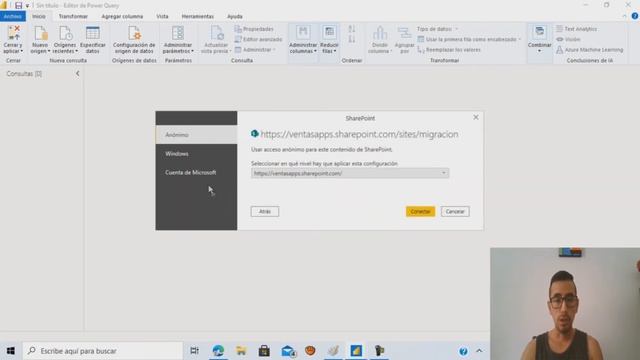Image resolution: width=640 pixels, height=360 pixels.
Task: Click the Cancelar button
Action: (455, 211)
